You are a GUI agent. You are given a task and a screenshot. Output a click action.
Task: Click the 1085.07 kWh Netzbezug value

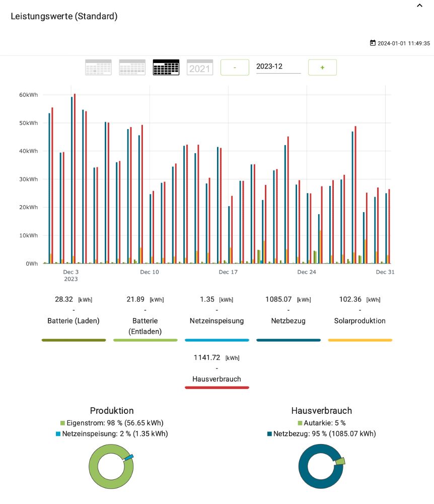(278, 299)
